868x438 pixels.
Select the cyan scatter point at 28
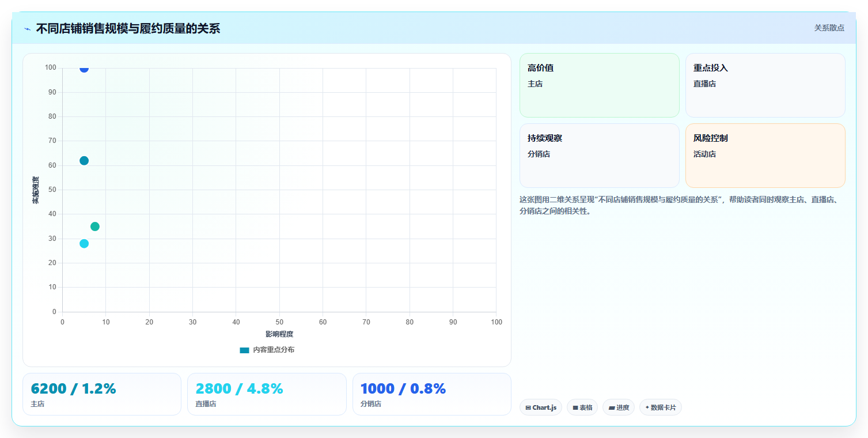click(84, 244)
